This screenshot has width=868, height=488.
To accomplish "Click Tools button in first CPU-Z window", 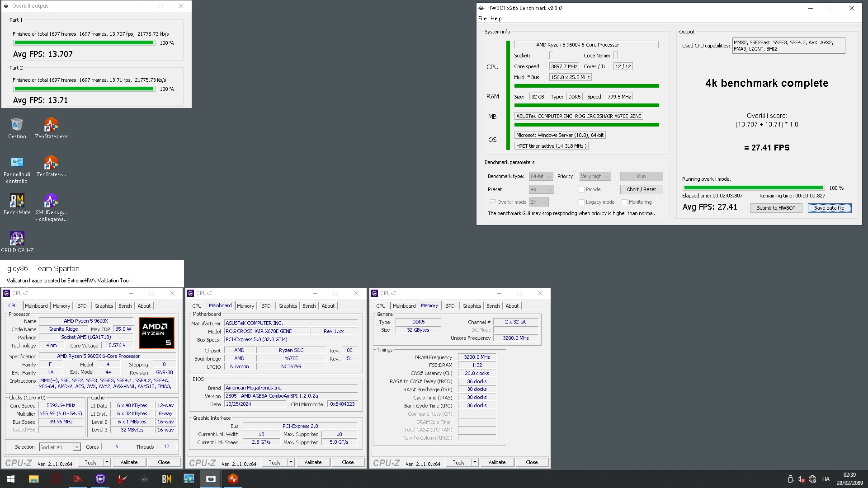I will point(90,462).
